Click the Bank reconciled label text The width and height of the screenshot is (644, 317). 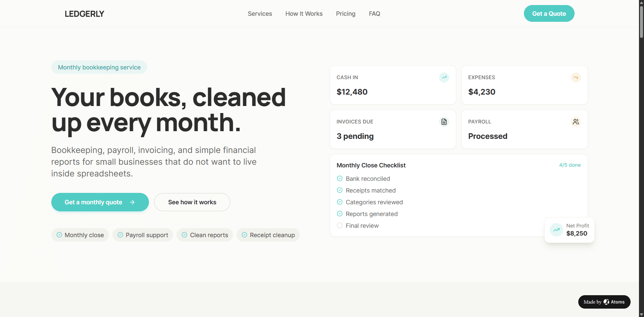[368, 179]
